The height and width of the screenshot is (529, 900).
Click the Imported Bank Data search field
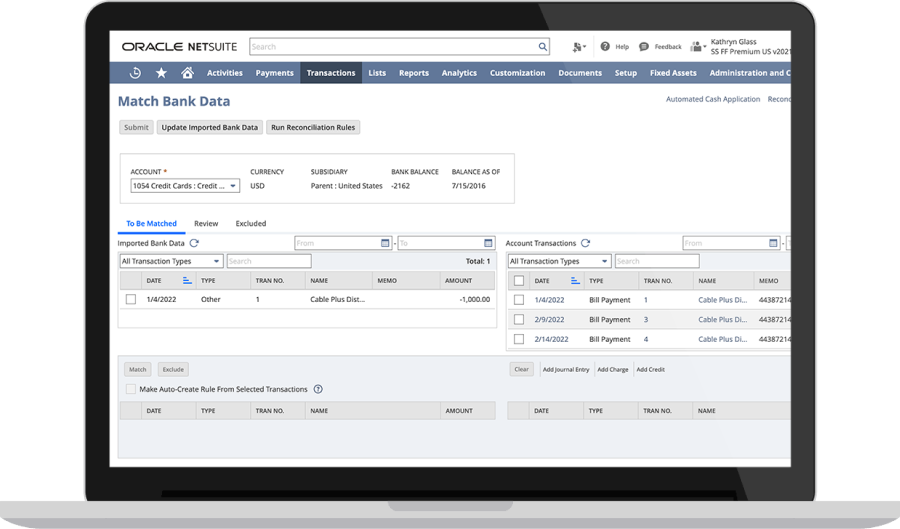[269, 261]
